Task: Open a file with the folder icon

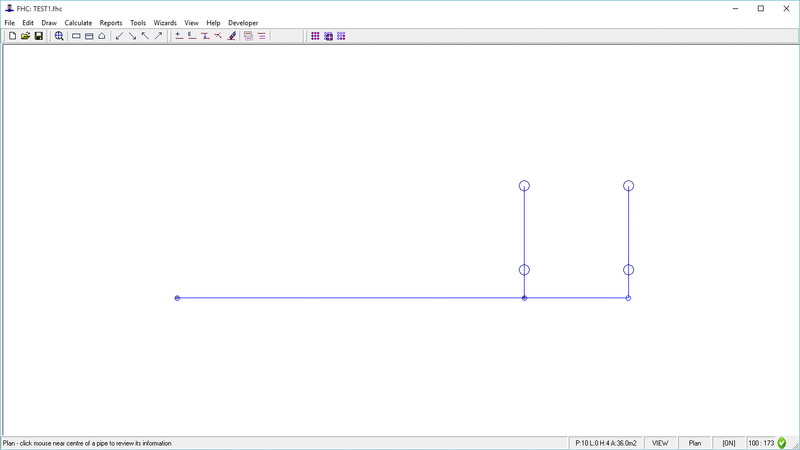Action: click(x=25, y=36)
